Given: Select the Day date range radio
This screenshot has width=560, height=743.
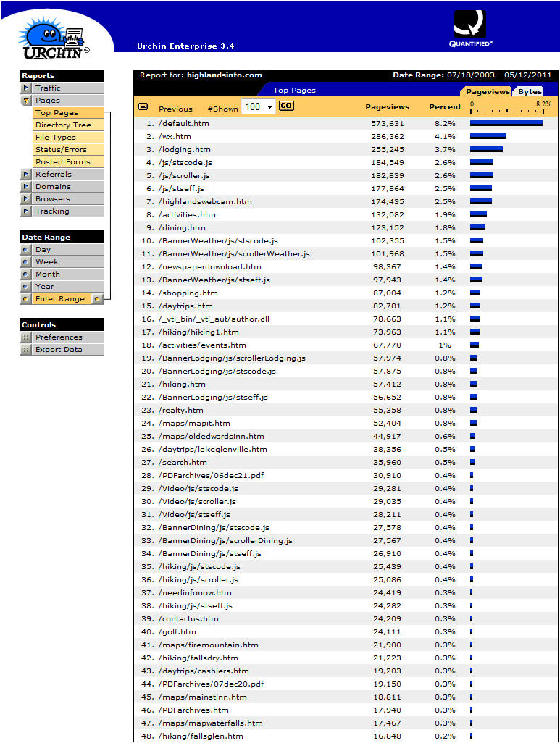Looking at the screenshot, I should point(26,250).
